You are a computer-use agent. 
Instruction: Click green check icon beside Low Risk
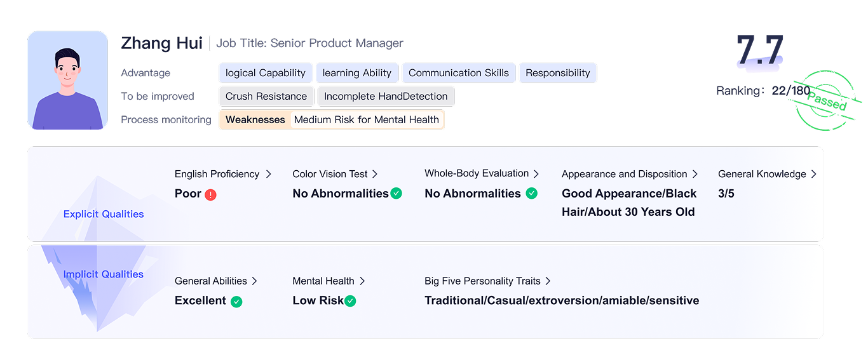(x=350, y=301)
